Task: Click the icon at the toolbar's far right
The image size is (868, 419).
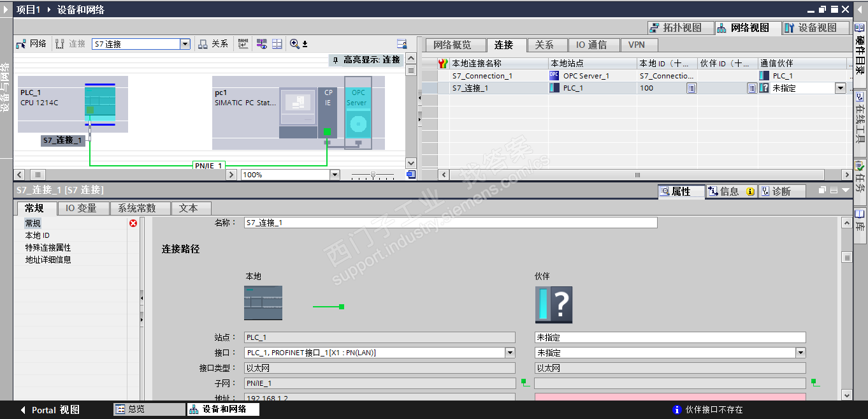Action: coord(401,44)
